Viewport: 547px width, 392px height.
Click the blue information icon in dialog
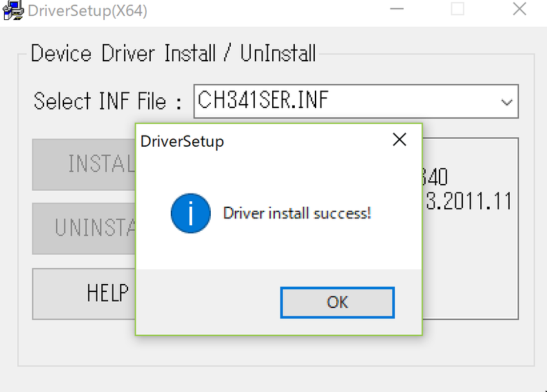click(x=189, y=214)
